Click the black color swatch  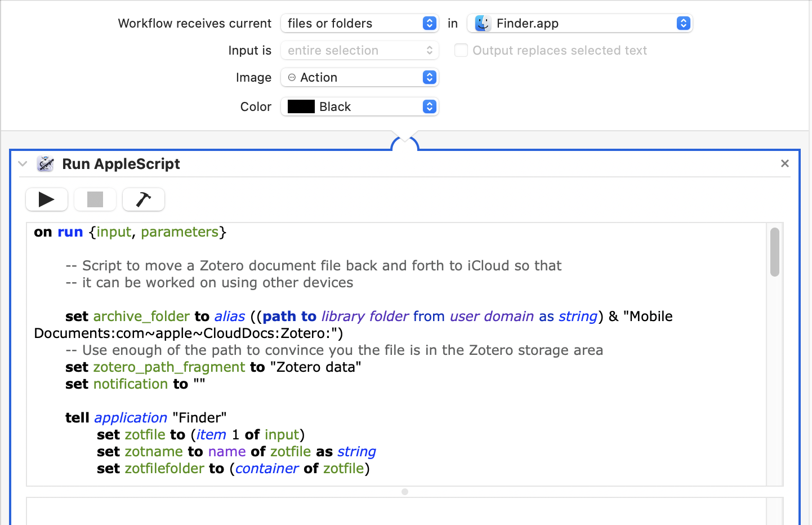tap(301, 106)
